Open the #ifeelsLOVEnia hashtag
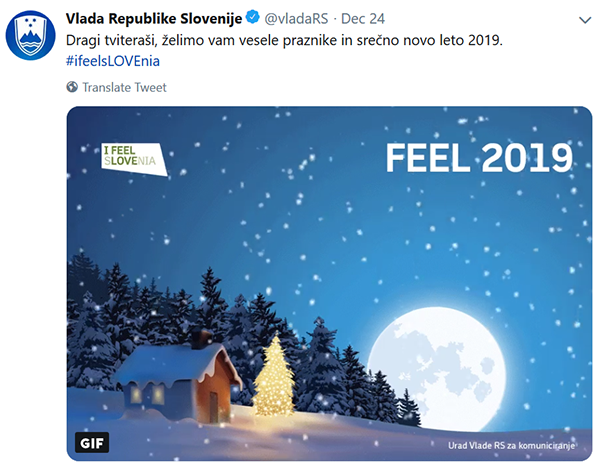The image size is (600, 473). tap(113, 61)
